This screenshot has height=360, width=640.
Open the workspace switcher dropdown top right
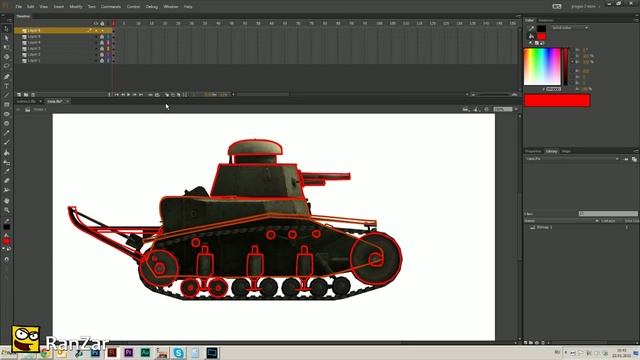[x=585, y=7]
